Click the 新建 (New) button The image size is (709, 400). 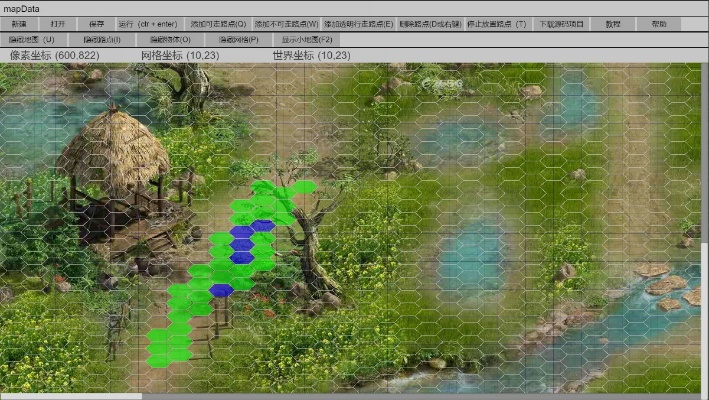(19, 23)
